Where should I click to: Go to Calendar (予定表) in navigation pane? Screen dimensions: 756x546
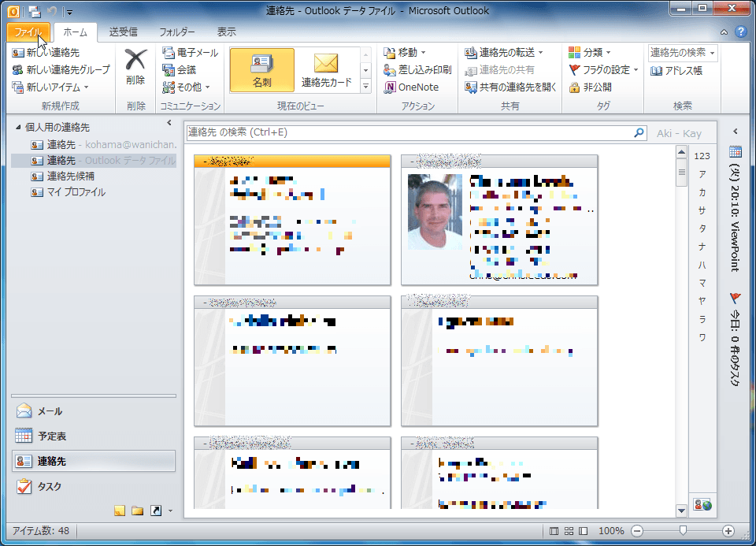94,436
